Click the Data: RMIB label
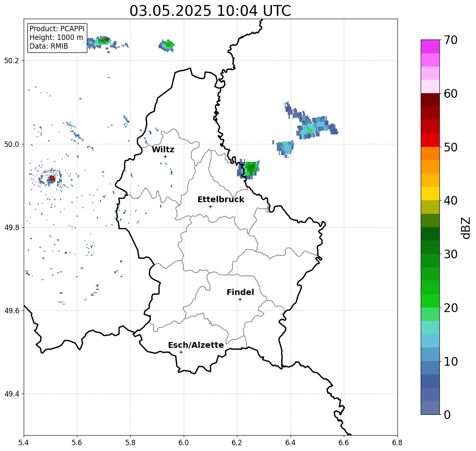Image resolution: width=476 pixels, height=451 pixels. click(x=49, y=46)
